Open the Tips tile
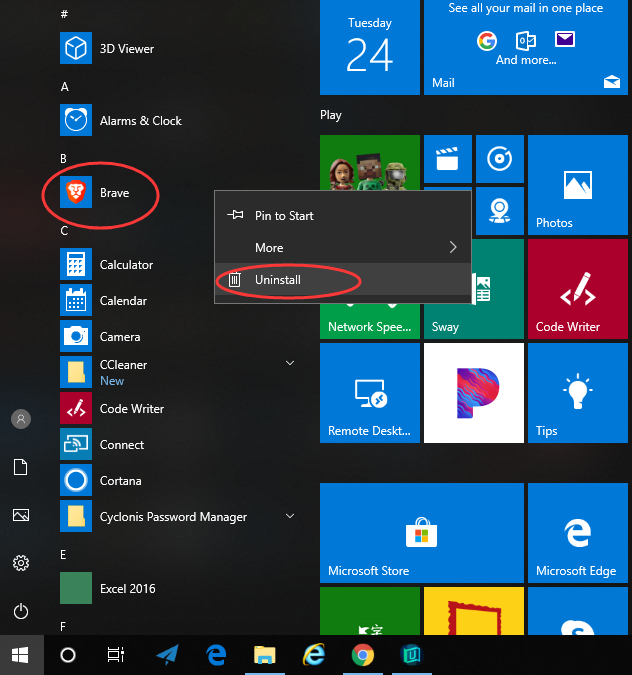Viewport: 632px width, 675px height. (x=578, y=393)
